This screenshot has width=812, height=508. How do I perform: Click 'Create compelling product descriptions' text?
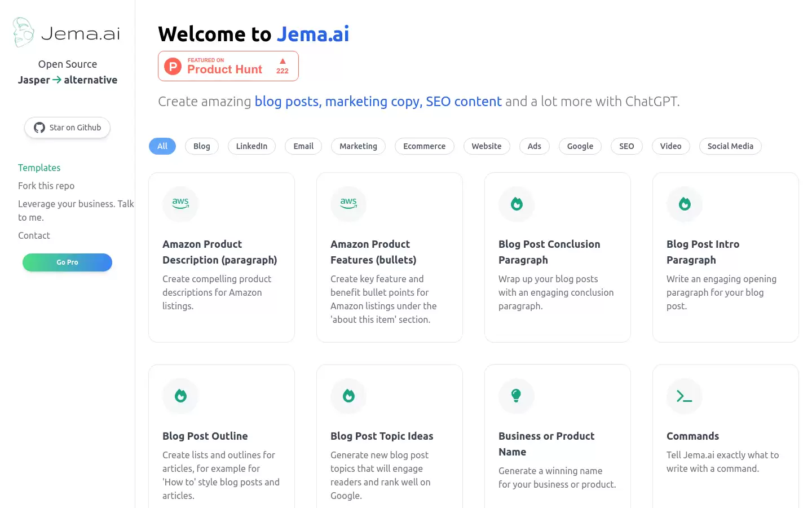point(217,292)
